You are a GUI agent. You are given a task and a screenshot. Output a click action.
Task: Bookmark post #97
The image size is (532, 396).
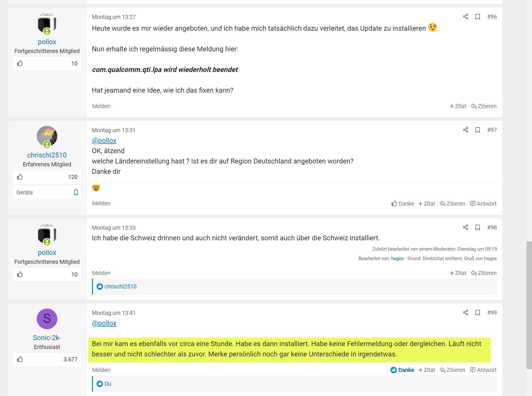tap(478, 130)
